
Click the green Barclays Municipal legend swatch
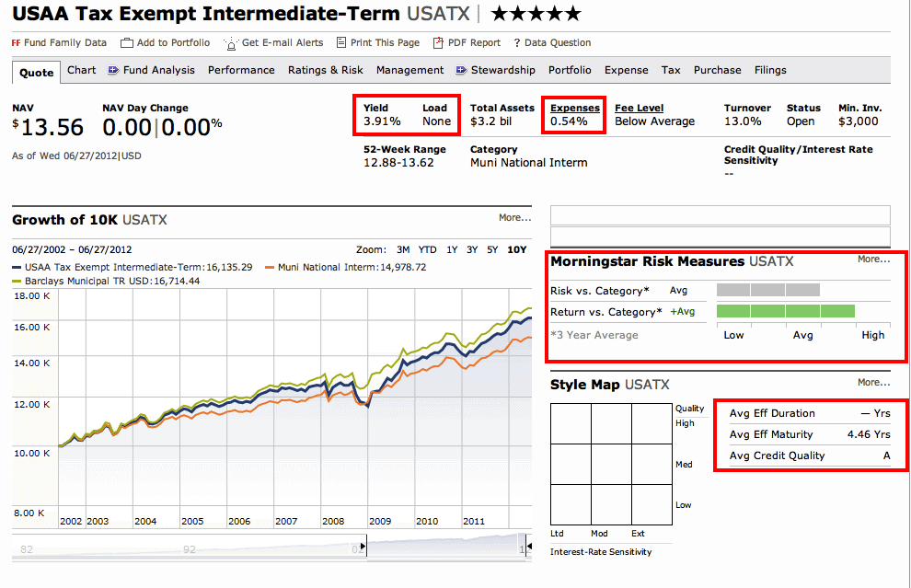[17, 282]
